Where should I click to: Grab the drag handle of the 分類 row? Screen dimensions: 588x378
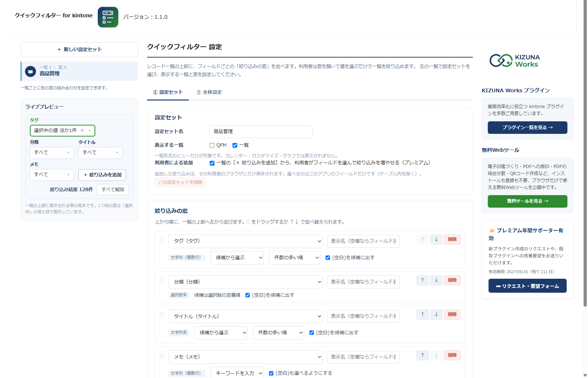point(162,281)
